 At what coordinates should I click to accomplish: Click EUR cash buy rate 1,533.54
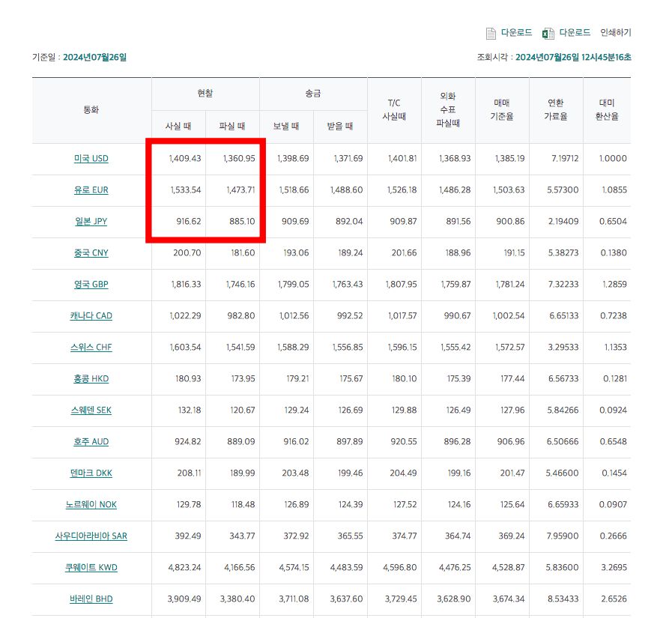point(186,190)
